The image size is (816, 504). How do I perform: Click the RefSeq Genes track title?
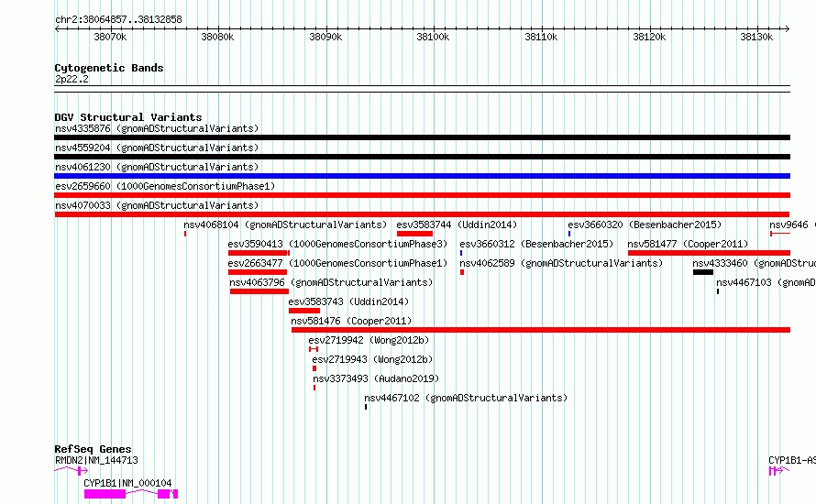click(x=93, y=449)
